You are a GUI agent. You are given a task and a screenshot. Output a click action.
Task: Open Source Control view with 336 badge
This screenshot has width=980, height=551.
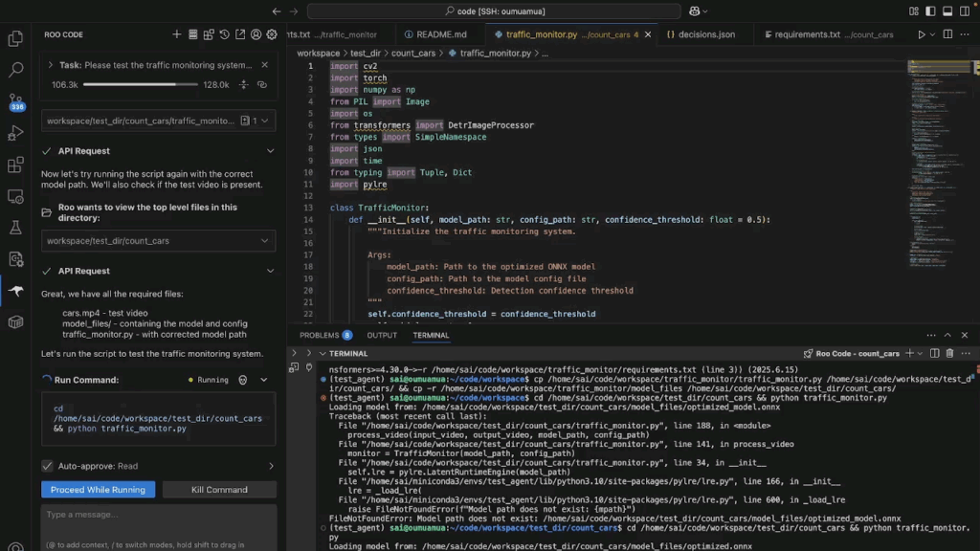15,101
